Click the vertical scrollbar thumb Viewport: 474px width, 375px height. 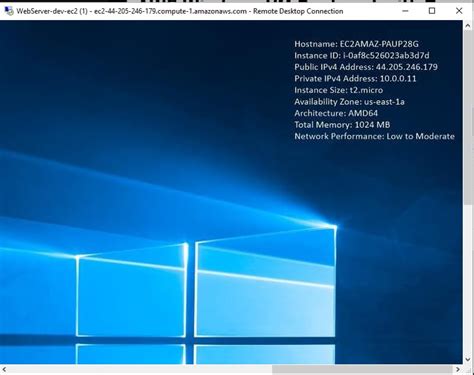click(468, 118)
